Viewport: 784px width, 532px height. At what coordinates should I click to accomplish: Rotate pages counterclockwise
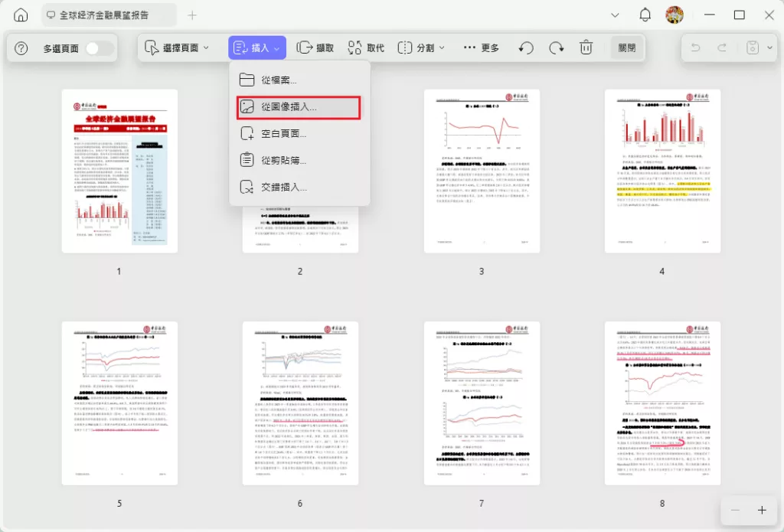526,48
